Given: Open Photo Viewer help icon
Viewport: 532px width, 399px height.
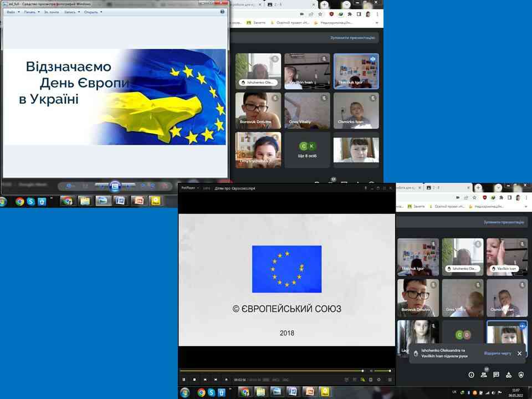Looking at the screenshot, I should (222, 12).
